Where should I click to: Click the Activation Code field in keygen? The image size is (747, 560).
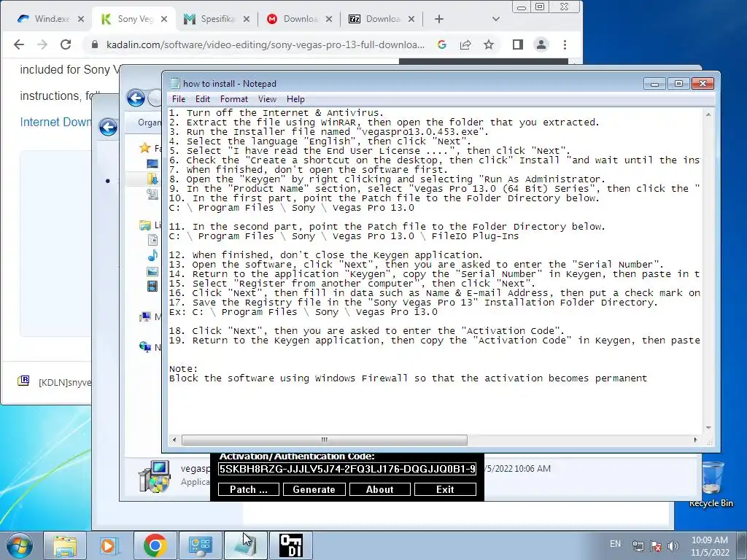[x=347, y=469]
